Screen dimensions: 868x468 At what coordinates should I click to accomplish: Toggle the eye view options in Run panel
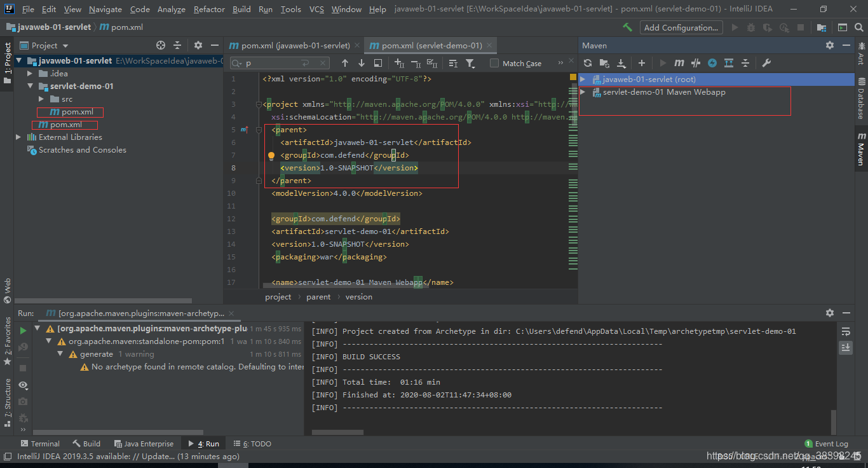click(23, 385)
